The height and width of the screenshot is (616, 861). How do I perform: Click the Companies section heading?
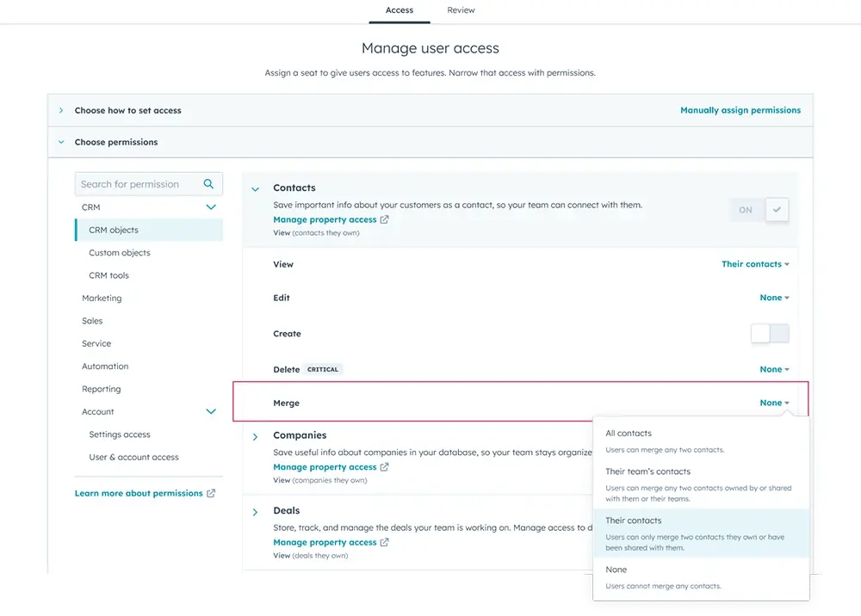coord(300,435)
